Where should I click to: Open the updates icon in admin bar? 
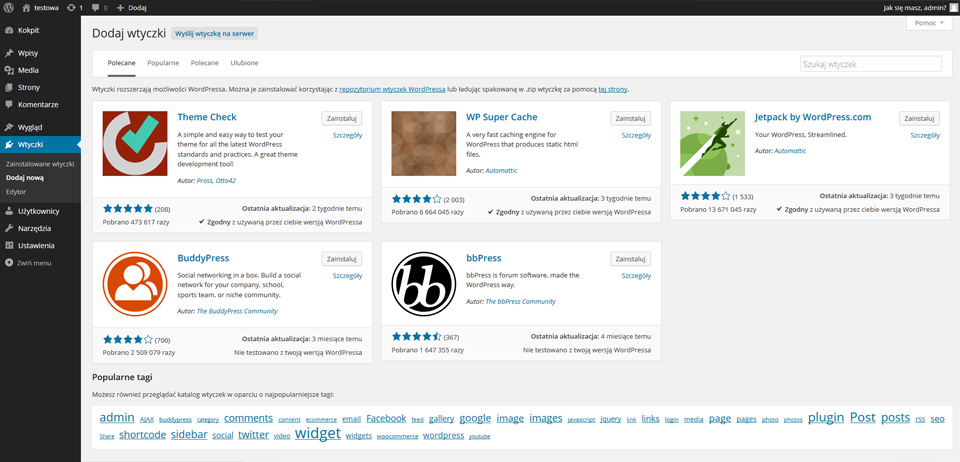[72, 8]
